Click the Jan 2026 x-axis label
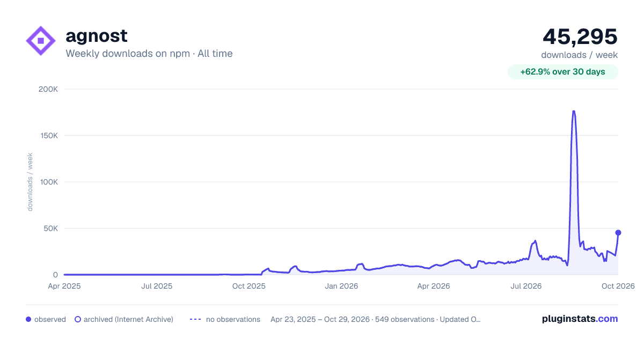The width and height of the screenshot is (644, 338). tap(342, 286)
